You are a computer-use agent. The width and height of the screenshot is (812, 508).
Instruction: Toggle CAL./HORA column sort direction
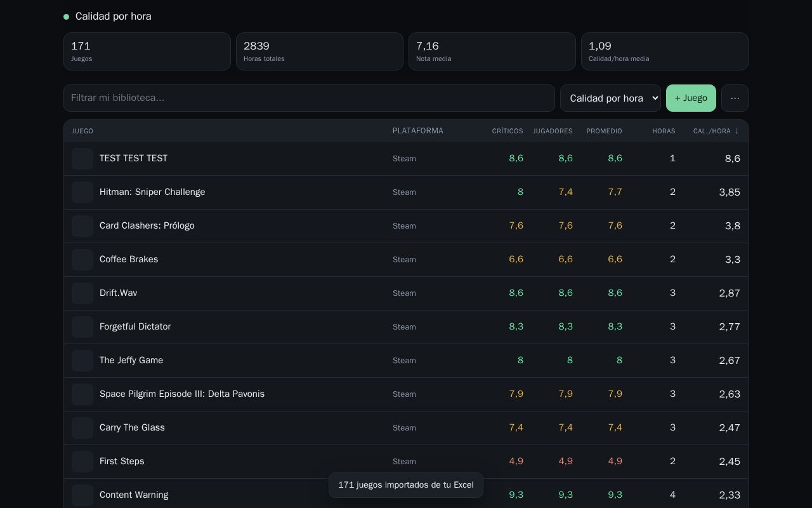pyautogui.click(x=716, y=131)
